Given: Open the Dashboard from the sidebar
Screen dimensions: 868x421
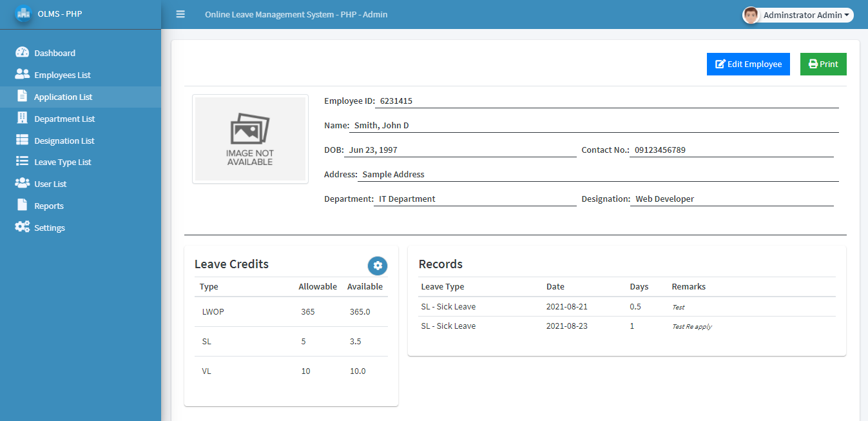Looking at the screenshot, I should (21, 52).
